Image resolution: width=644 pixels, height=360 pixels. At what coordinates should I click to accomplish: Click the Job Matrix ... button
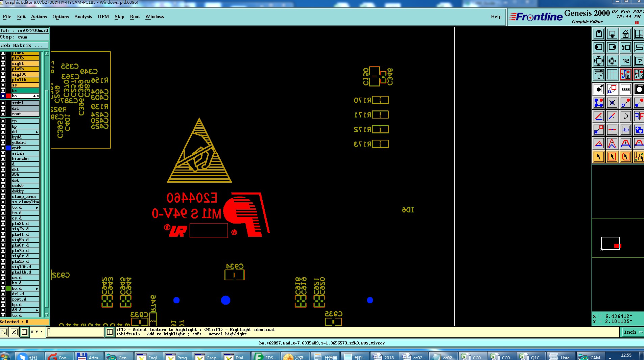[24, 45]
